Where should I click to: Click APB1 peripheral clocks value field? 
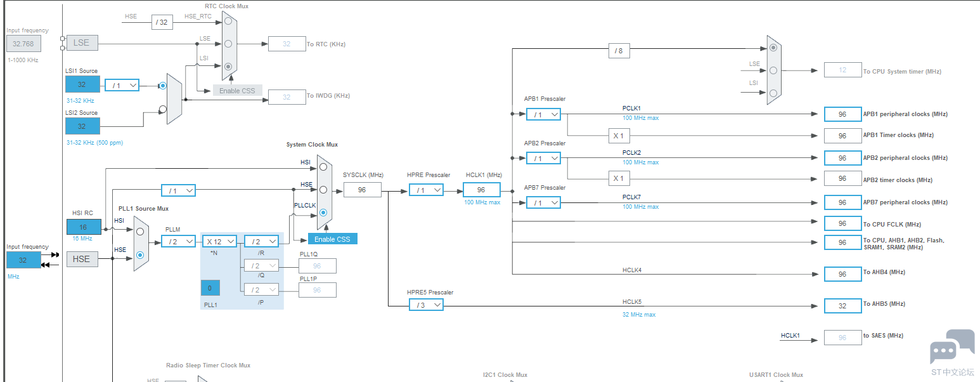click(x=842, y=114)
